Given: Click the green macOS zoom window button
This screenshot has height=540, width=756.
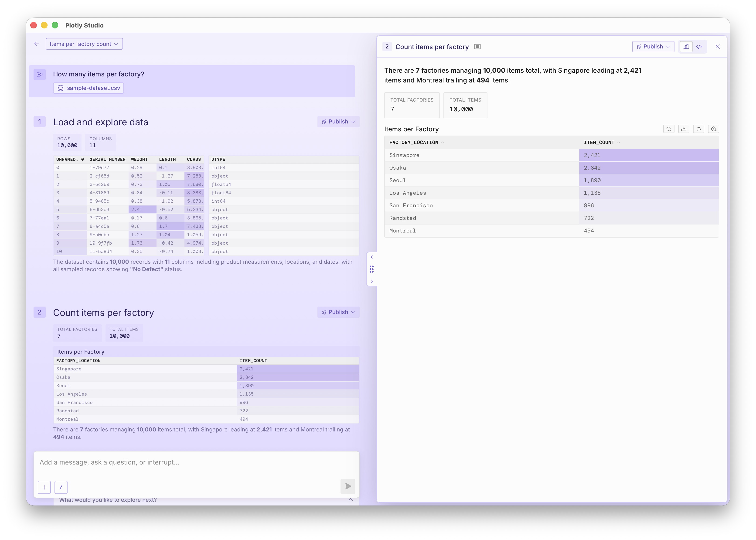Looking at the screenshot, I should 55,25.
